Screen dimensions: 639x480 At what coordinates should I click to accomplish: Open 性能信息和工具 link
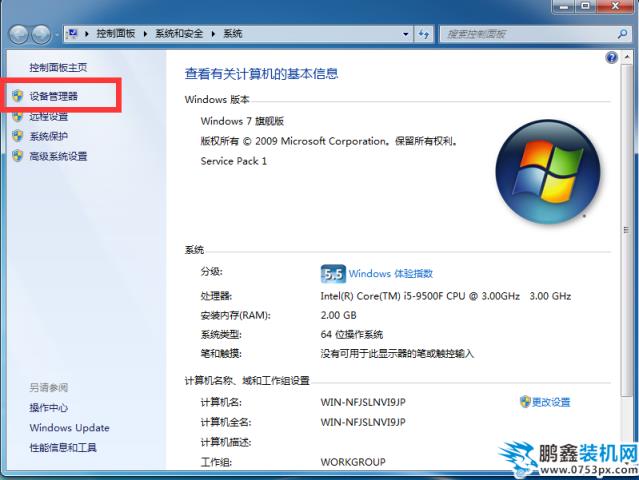click(x=63, y=447)
